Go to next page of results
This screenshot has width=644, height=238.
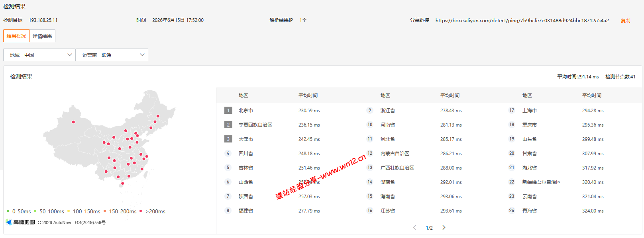coord(444,228)
